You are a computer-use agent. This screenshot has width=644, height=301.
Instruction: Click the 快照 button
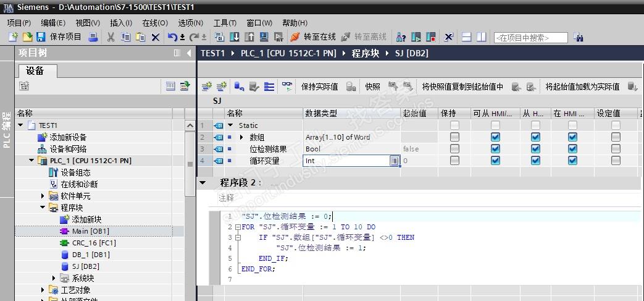(372, 87)
